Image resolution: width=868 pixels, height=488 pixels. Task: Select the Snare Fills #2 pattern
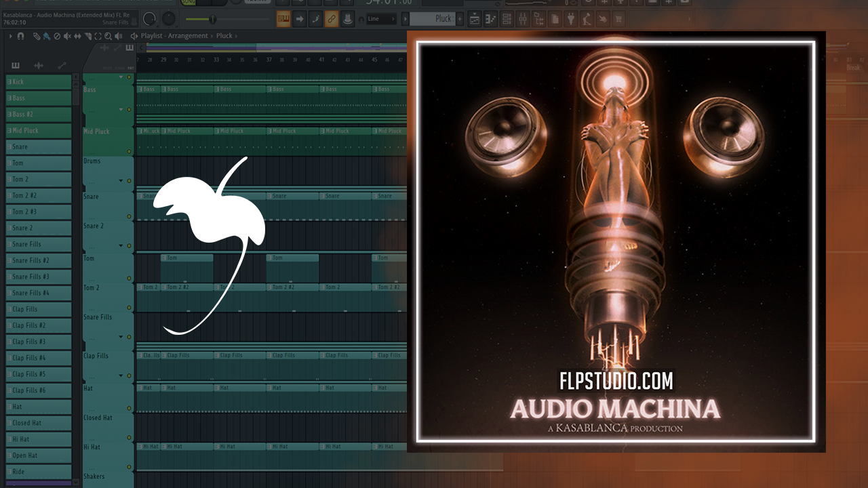[39, 260]
